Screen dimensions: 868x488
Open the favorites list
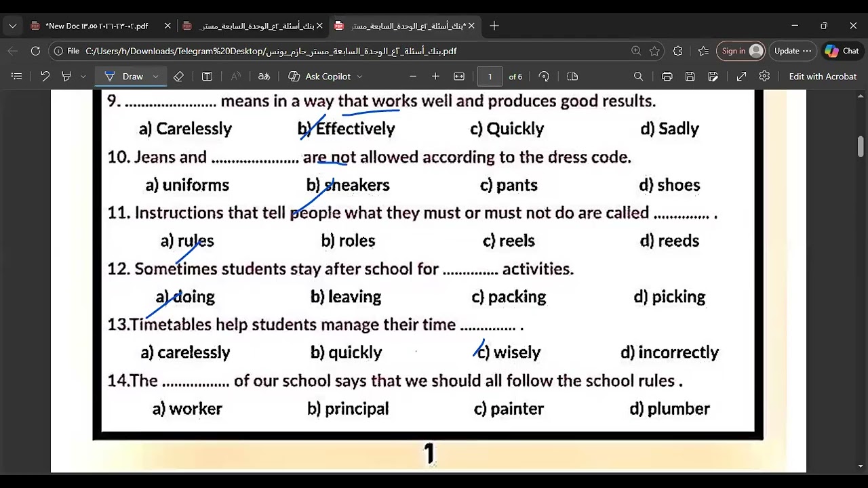coord(703,51)
